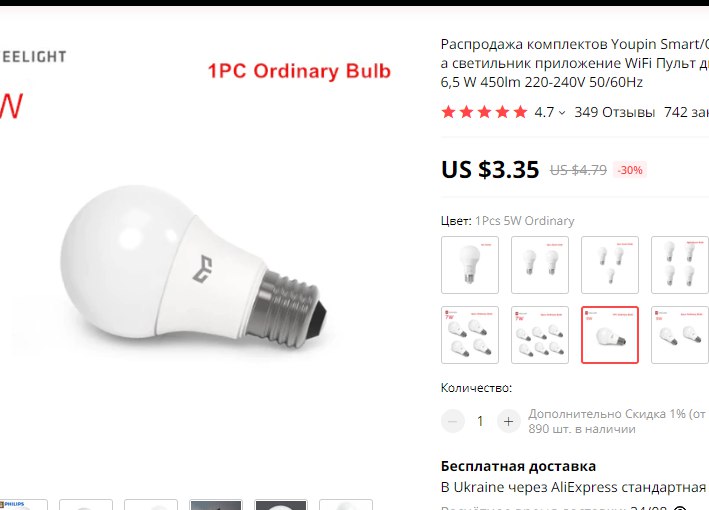Screen dimensions: 709x510
Task: Choose the three upright bulbs variant
Action: pyautogui.click(x=610, y=265)
